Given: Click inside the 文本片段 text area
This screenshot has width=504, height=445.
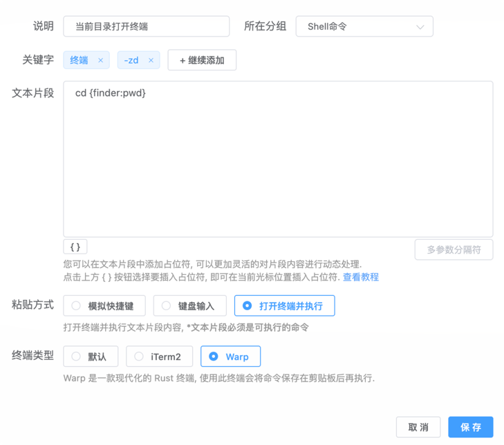Looking at the screenshot, I should pos(277,159).
